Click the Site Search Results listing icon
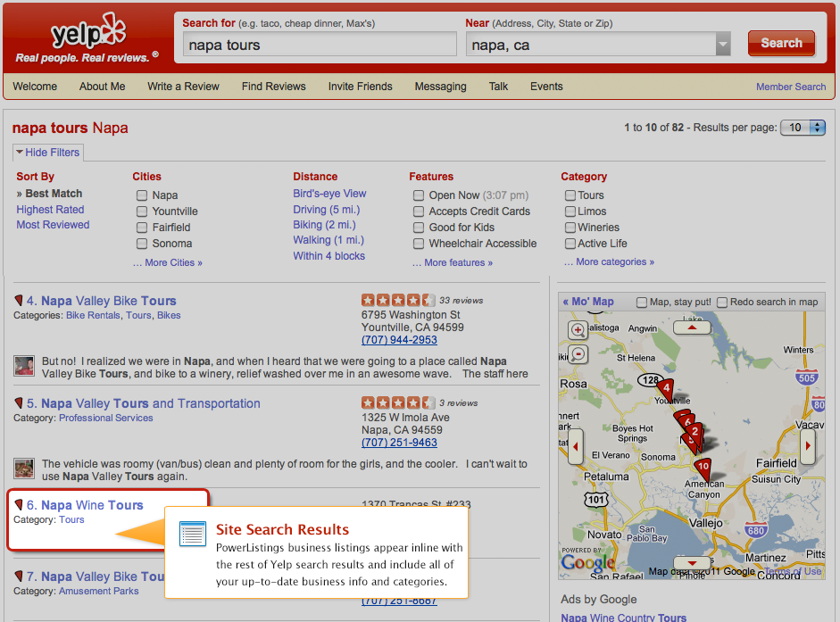 tap(193, 534)
